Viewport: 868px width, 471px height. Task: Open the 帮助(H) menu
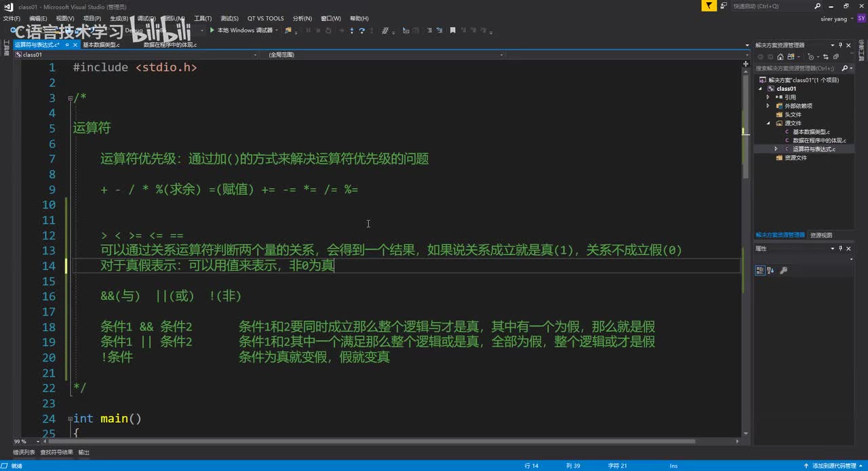click(359, 18)
